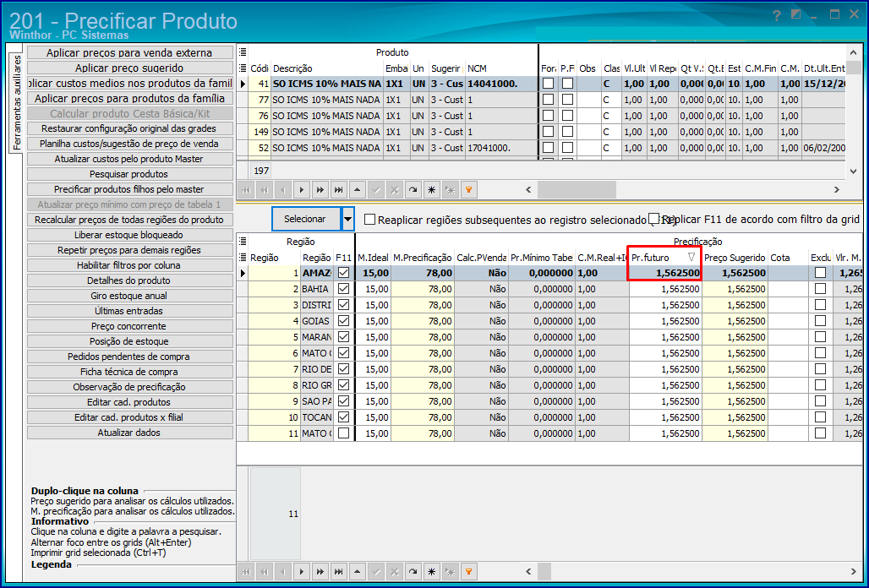Click the up-arrow edit icon in Produto navigator
Screen dimensions: 869x588
(358, 190)
